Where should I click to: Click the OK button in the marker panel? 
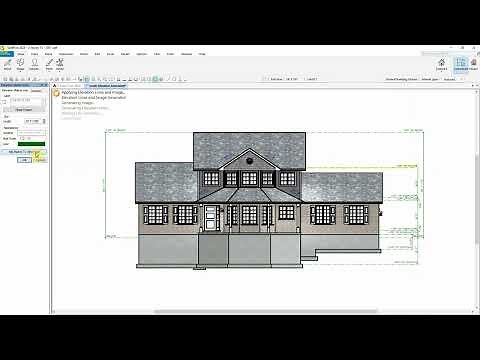click(x=24, y=160)
